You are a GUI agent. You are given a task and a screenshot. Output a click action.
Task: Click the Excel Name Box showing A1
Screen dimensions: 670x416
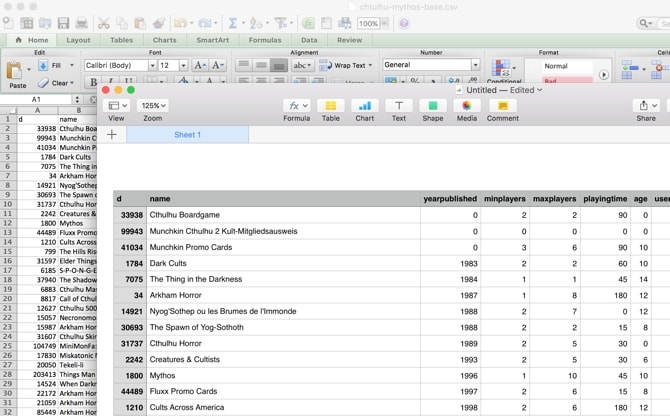pyautogui.click(x=36, y=99)
